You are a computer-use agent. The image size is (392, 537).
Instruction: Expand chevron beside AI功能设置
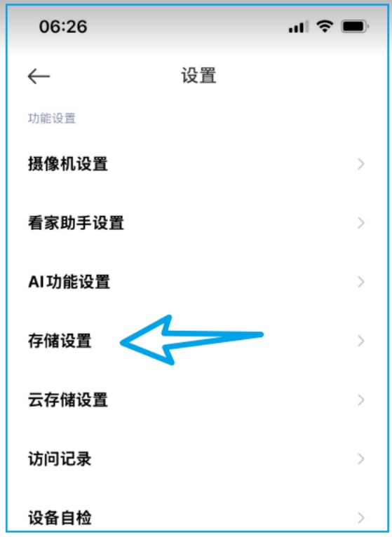[361, 282]
